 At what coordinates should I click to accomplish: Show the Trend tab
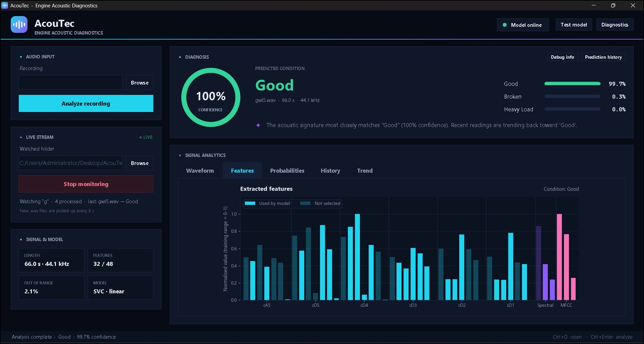[365, 171]
